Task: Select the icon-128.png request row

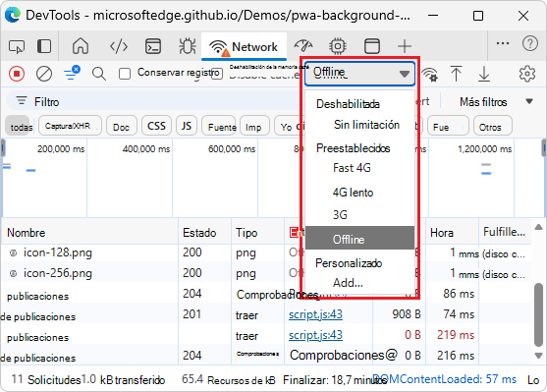Action: pyautogui.click(x=267, y=252)
